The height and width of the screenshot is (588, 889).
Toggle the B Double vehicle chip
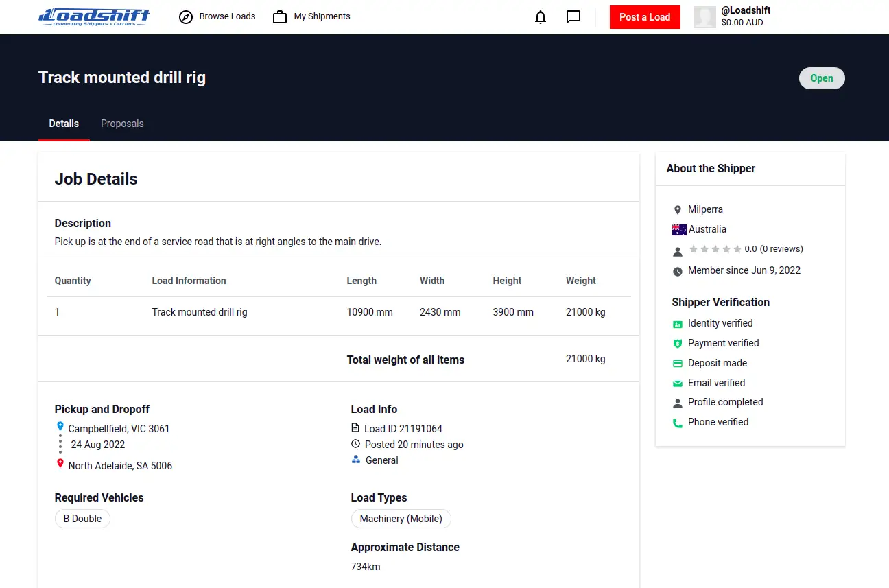click(82, 519)
